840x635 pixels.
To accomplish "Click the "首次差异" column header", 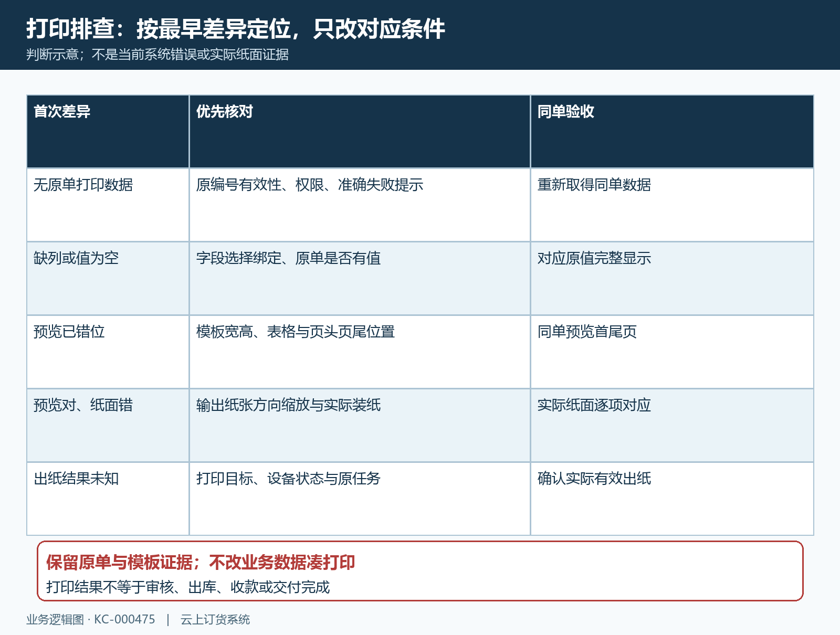I will click(108, 131).
